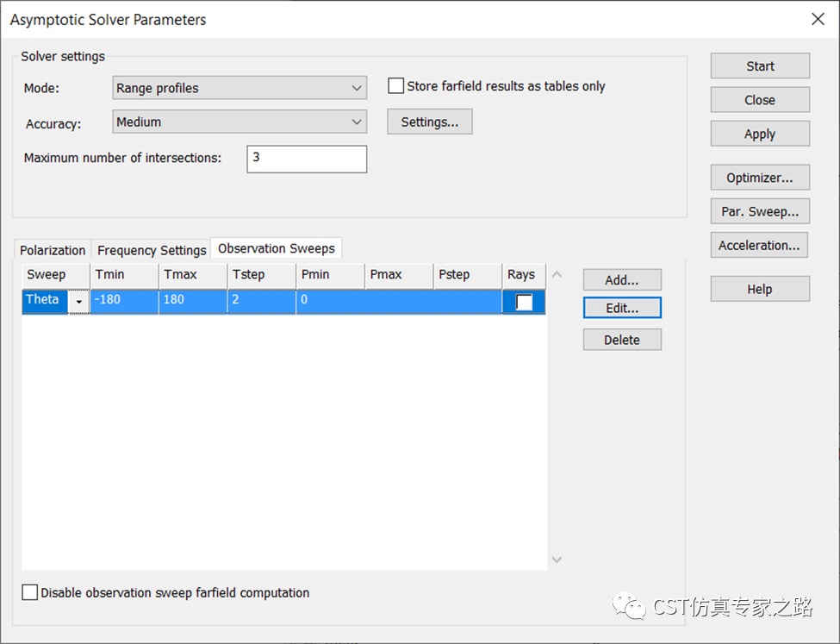840x644 pixels.
Task: Click the Pmin column header
Action: coord(330,276)
